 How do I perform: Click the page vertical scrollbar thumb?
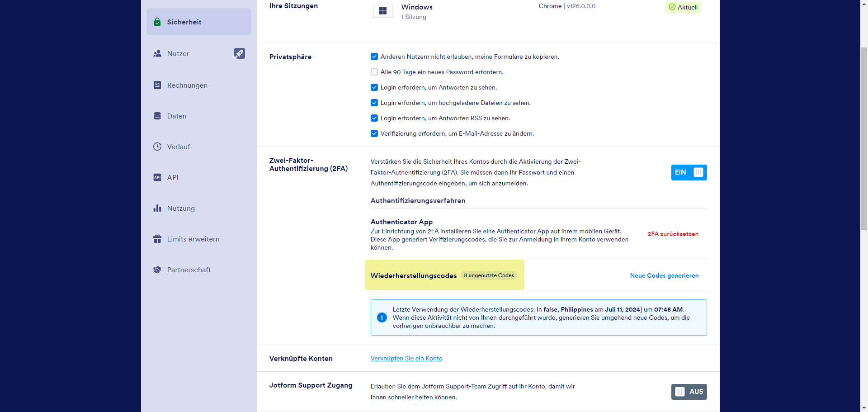tap(864, 138)
